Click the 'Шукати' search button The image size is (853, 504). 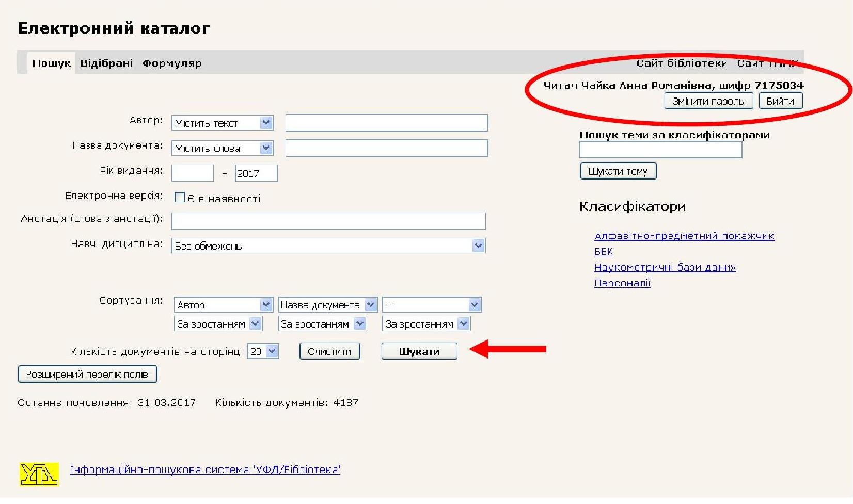coord(419,351)
